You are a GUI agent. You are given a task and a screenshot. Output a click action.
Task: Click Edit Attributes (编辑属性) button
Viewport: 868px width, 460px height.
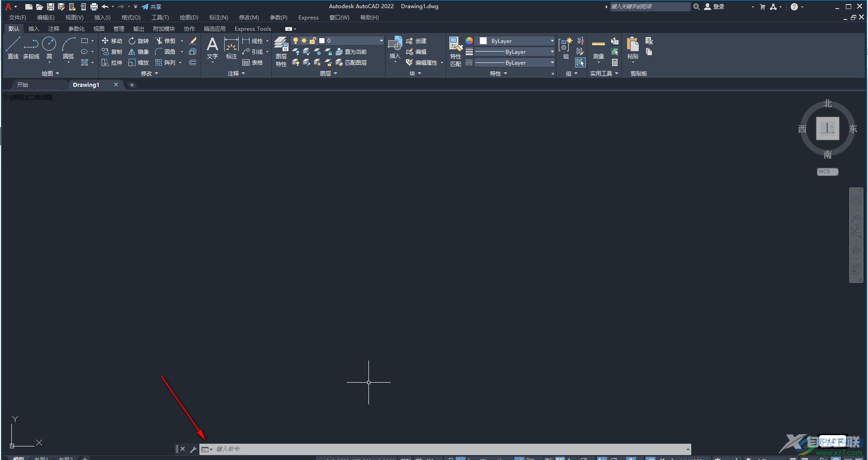[x=421, y=62]
